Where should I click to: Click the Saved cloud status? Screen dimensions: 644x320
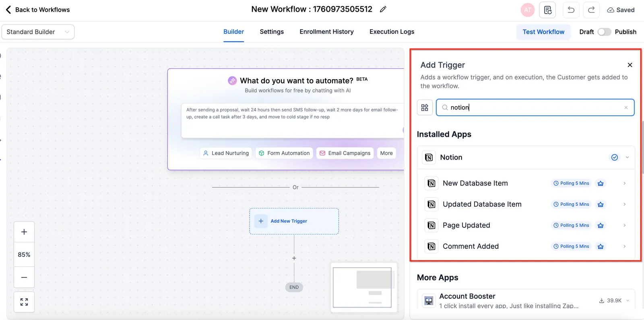(621, 10)
